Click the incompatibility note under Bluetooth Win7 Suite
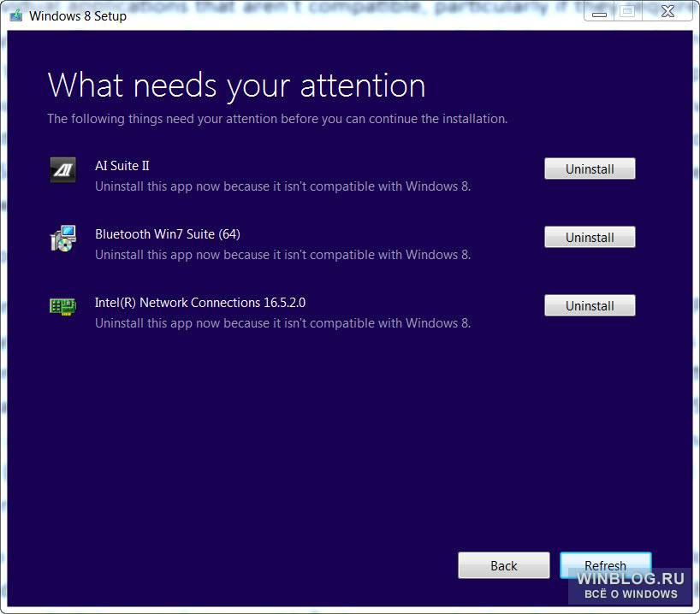The height and width of the screenshot is (614, 700). coord(282,255)
